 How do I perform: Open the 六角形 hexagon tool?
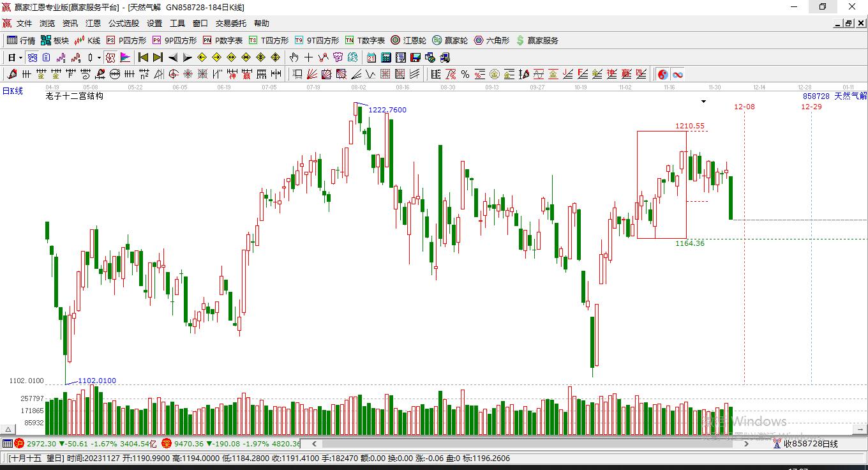491,40
